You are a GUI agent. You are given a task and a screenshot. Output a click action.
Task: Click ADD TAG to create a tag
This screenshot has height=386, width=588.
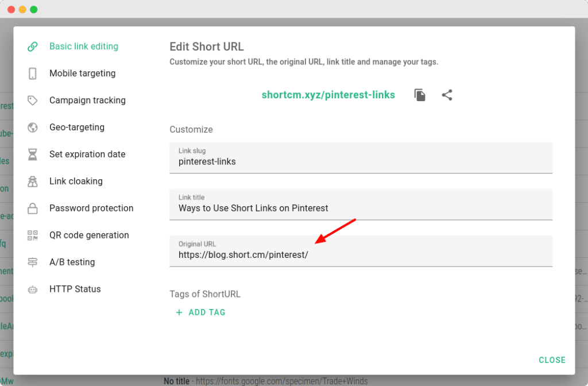(200, 312)
